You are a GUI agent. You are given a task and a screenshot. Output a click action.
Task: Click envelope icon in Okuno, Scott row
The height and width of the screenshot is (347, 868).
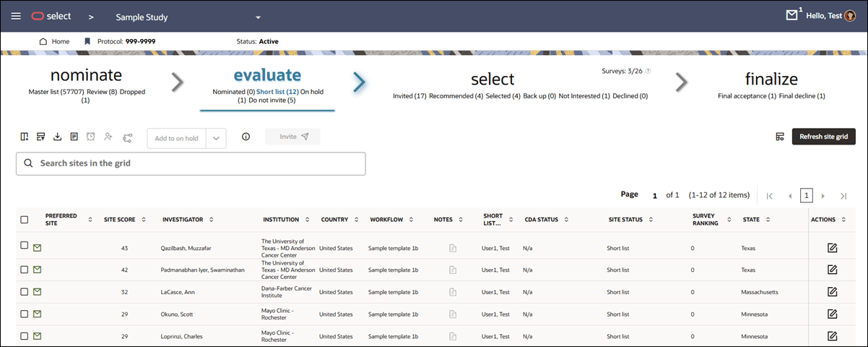point(38,314)
